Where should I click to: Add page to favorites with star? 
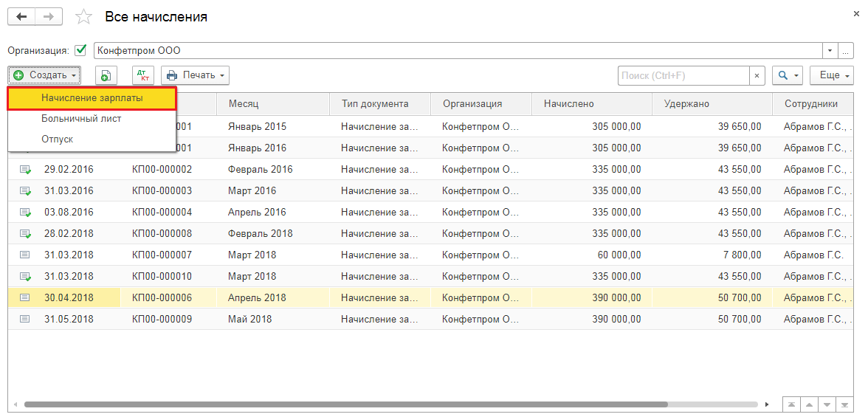[x=85, y=16]
